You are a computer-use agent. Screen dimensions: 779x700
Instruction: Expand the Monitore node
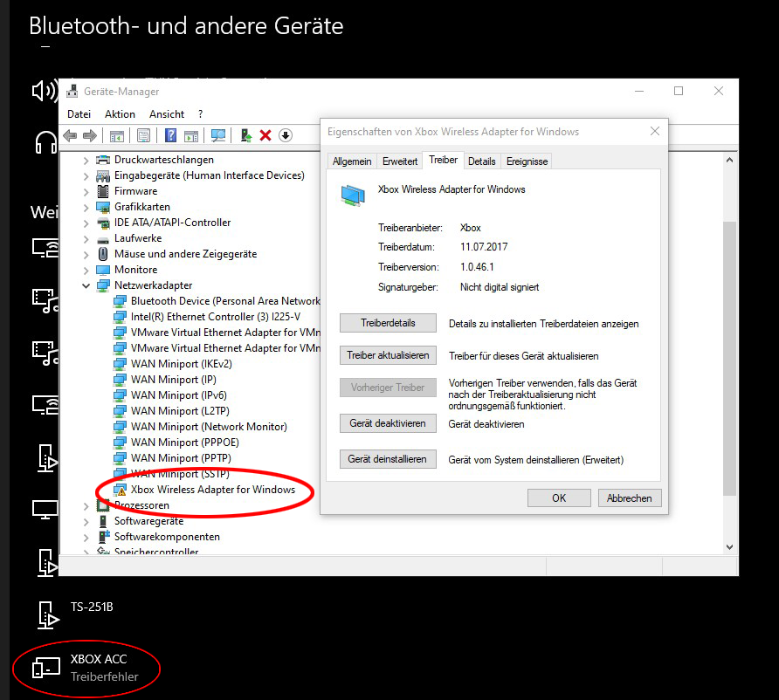point(86,271)
